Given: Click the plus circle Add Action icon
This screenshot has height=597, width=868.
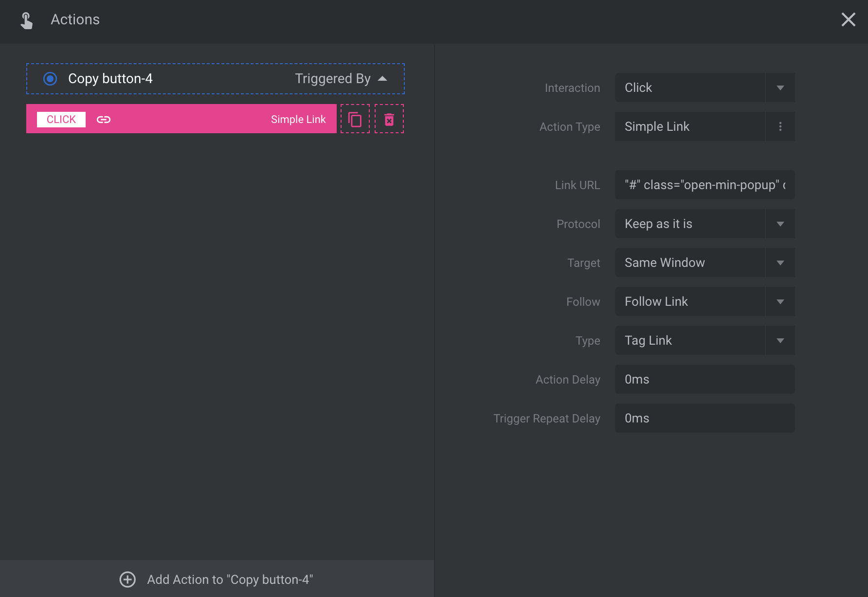Looking at the screenshot, I should pos(127,579).
